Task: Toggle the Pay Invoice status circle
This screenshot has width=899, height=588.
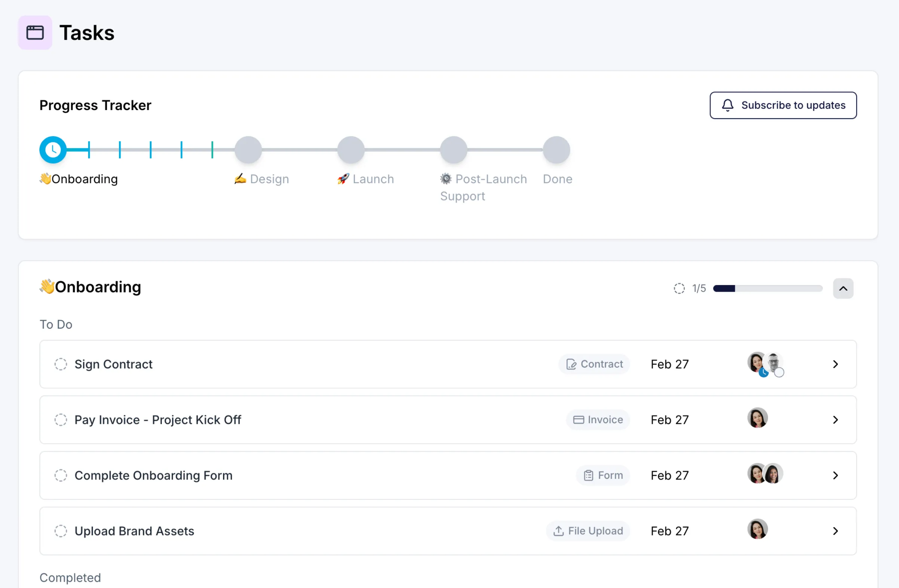Action: click(60, 419)
